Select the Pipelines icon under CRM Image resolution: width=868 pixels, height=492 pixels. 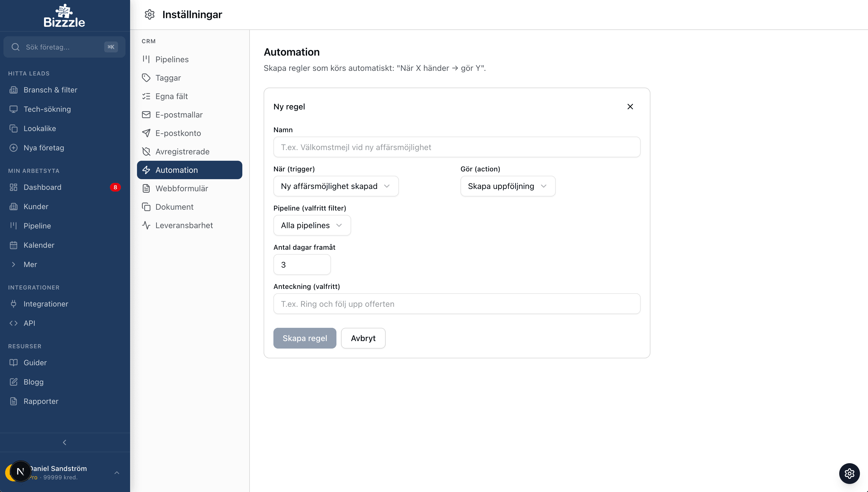point(146,59)
